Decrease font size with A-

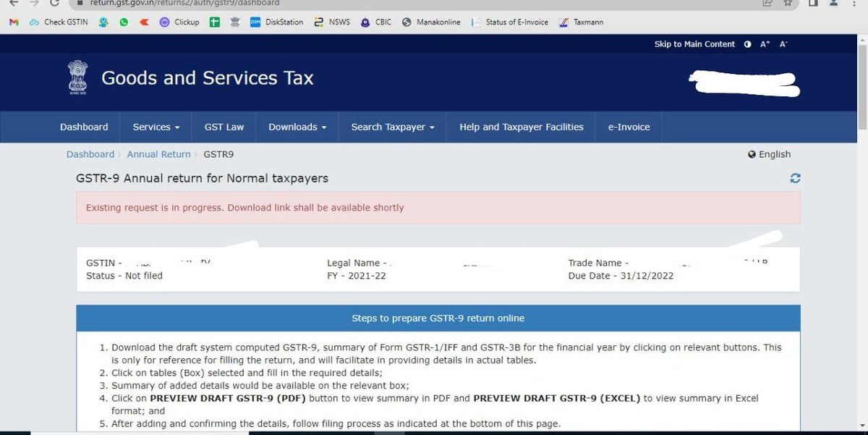coord(783,44)
